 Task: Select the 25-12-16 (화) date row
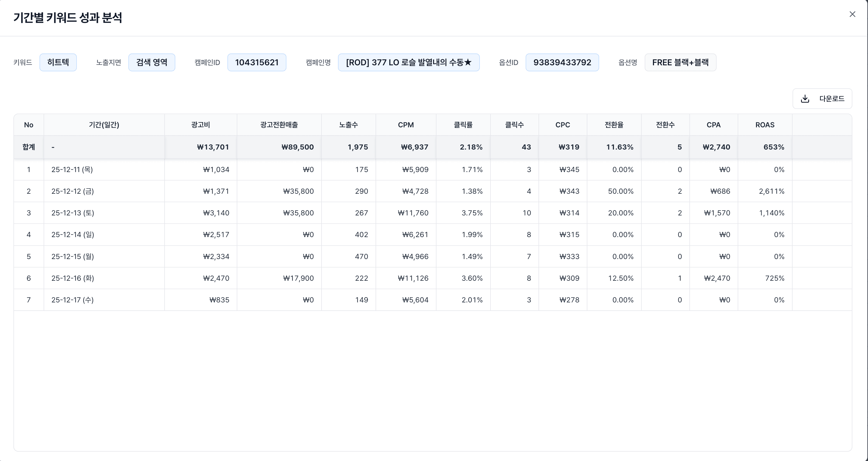[x=72, y=278]
